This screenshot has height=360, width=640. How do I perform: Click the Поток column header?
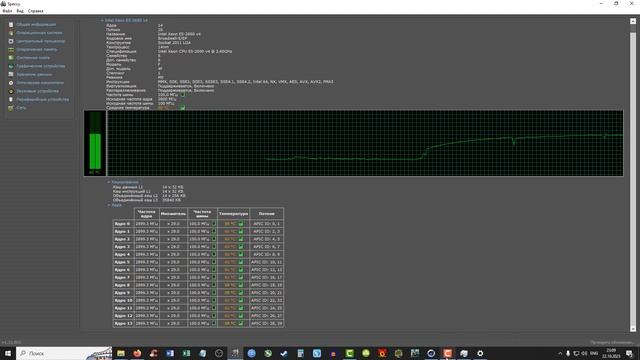266,213
